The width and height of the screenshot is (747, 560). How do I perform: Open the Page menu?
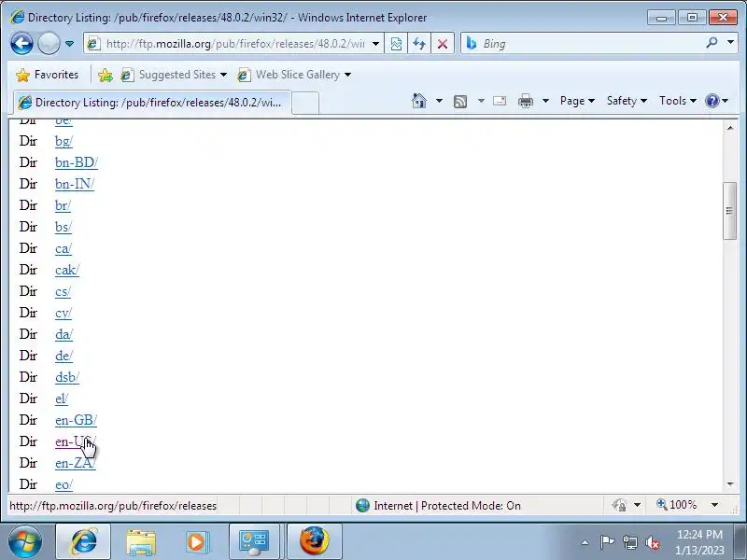[x=577, y=101]
